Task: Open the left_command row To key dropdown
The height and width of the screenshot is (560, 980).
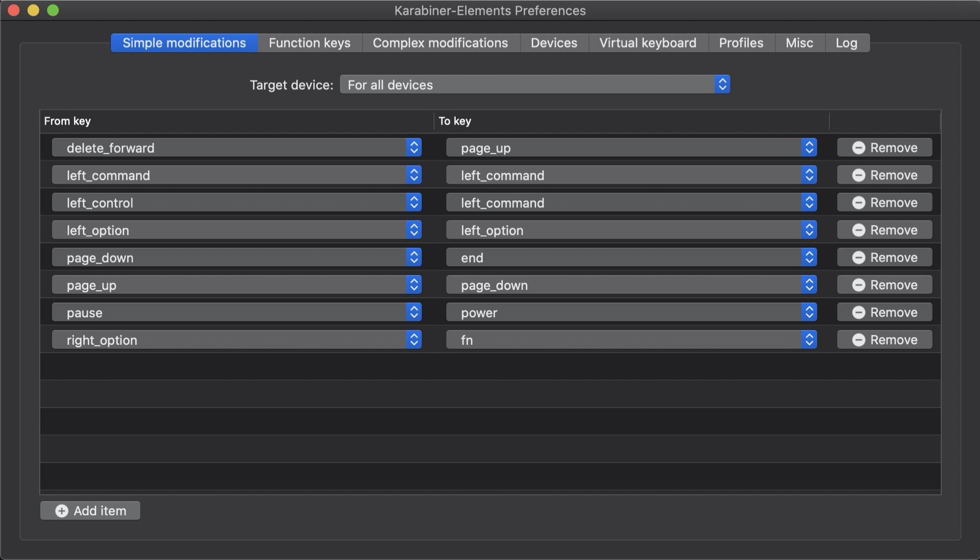Action: (x=631, y=175)
